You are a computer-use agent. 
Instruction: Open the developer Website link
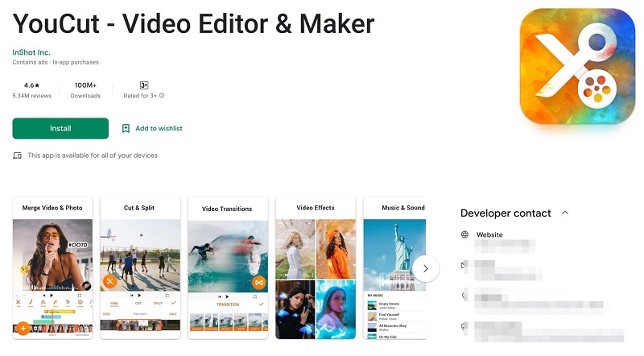tap(489, 234)
